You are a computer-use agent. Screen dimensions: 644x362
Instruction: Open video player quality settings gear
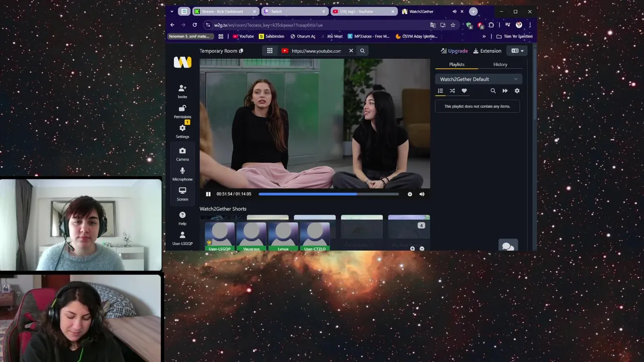click(x=410, y=194)
